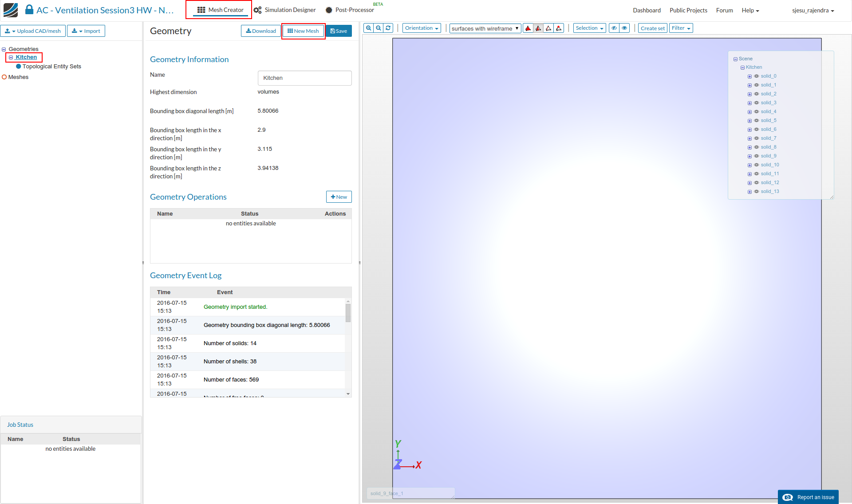Open the Orientation dropdown
852x504 pixels.
point(422,28)
